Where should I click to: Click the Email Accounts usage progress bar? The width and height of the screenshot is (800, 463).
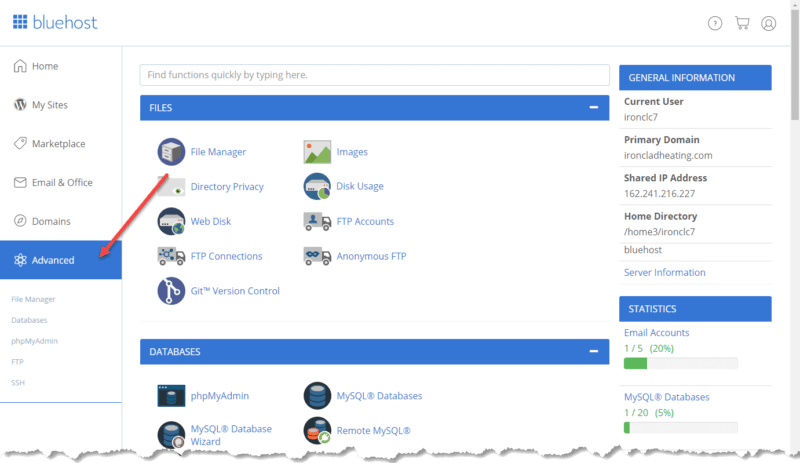[680, 363]
